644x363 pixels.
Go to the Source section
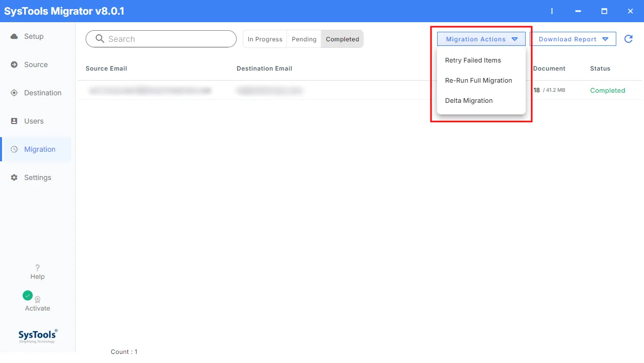pos(36,65)
